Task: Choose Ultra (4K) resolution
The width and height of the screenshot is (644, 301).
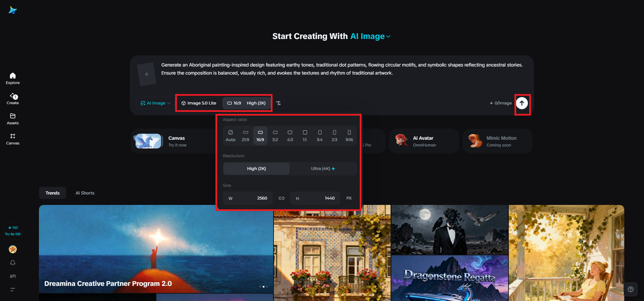Action: [x=323, y=169]
